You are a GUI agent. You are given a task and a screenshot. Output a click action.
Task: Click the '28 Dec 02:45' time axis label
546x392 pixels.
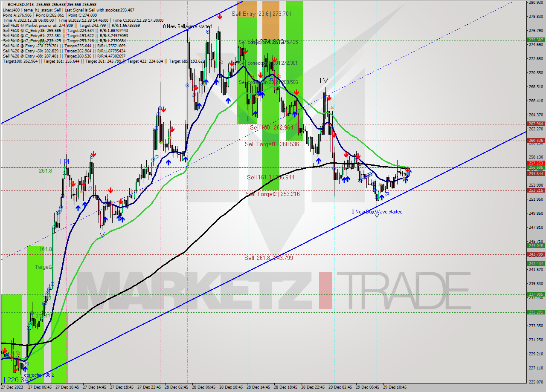click(x=176, y=387)
